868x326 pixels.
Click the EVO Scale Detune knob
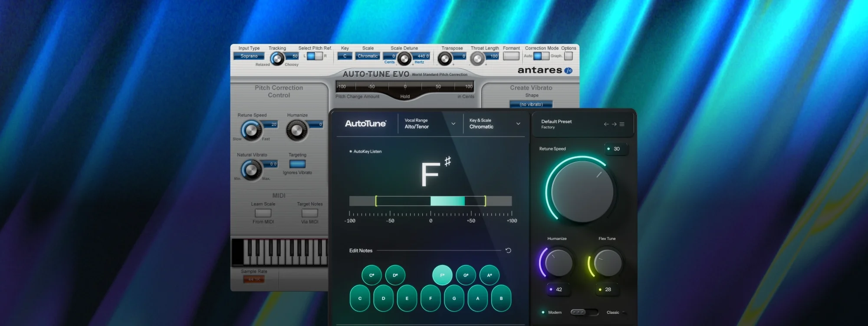pos(404,58)
